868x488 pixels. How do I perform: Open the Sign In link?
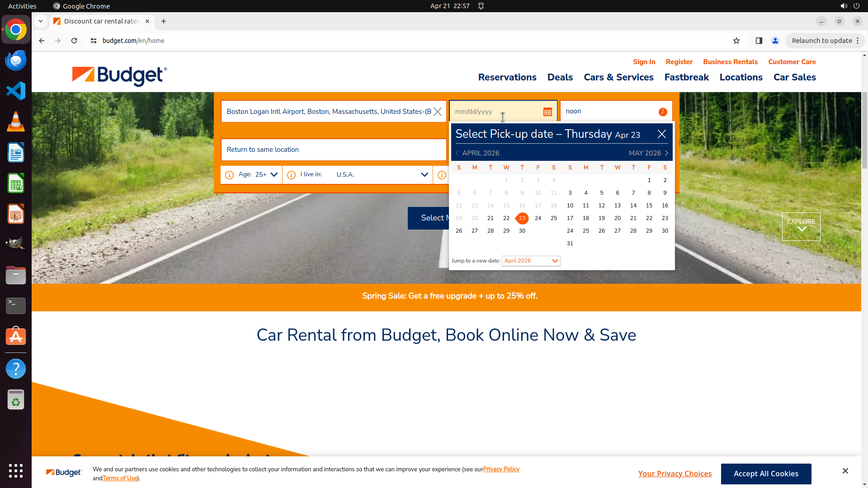tap(644, 62)
